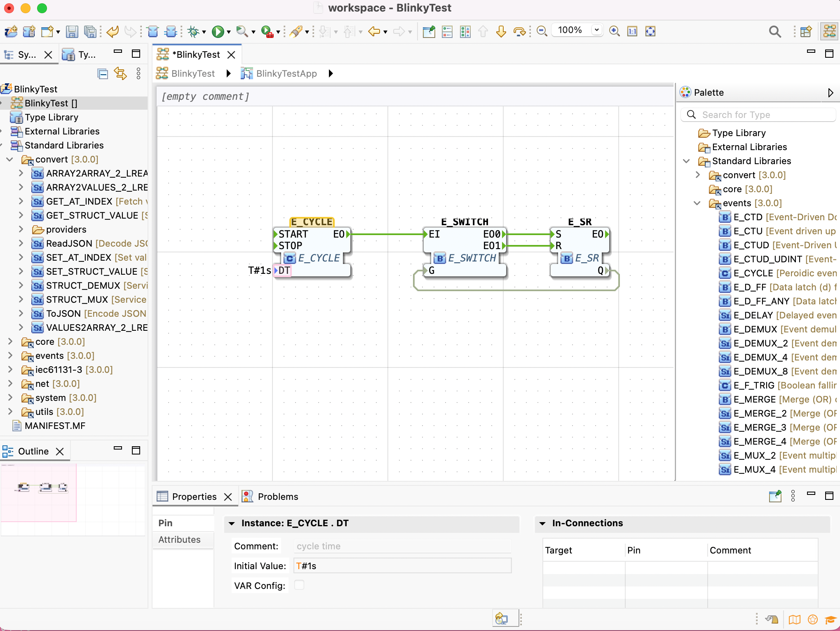Viewport: 840px width, 631px height.
Task: Click the graduation cap icon in status bar
Action: (830, 619)
